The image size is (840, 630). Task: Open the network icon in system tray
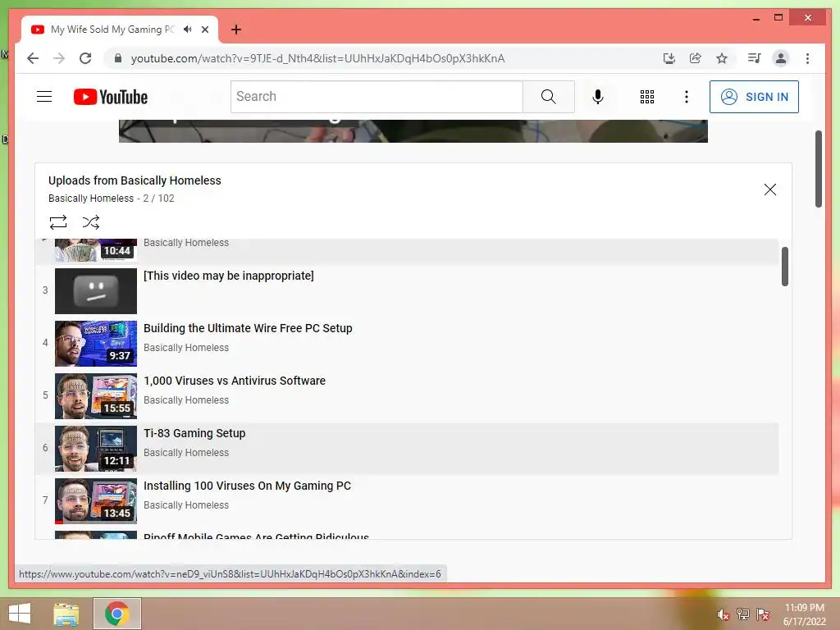pyautogui.click(x=743, y=614)
